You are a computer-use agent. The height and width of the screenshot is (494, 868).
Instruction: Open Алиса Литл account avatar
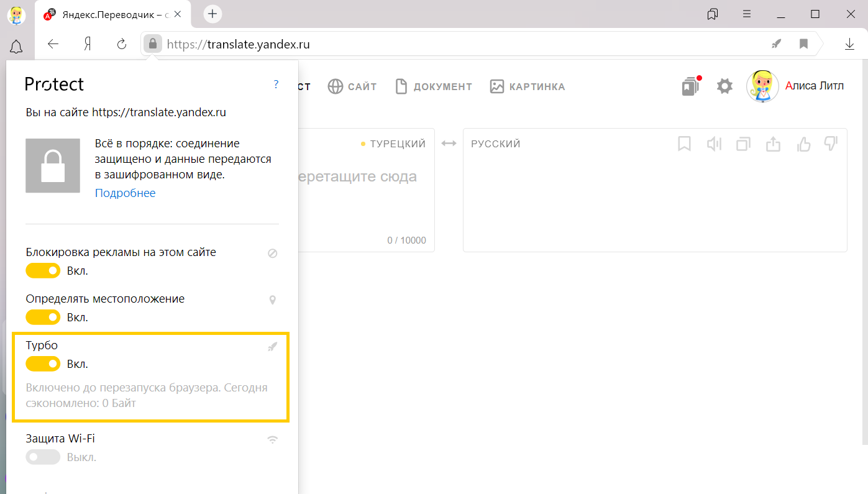tap(762, 86)
